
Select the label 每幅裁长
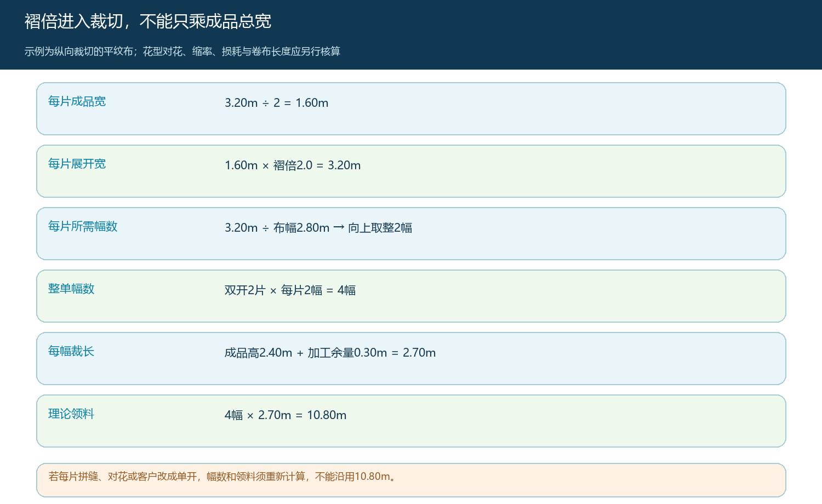tap(71, 351)
